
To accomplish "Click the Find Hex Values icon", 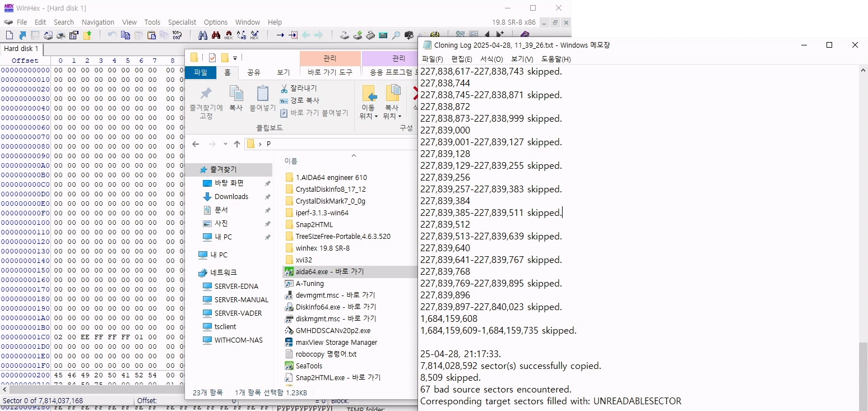I will 229,35.
